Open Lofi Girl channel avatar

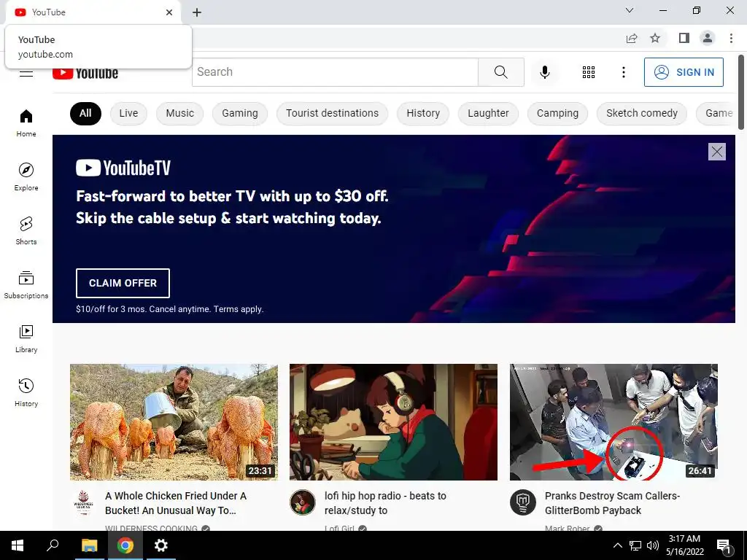click(x=303, y=502)
